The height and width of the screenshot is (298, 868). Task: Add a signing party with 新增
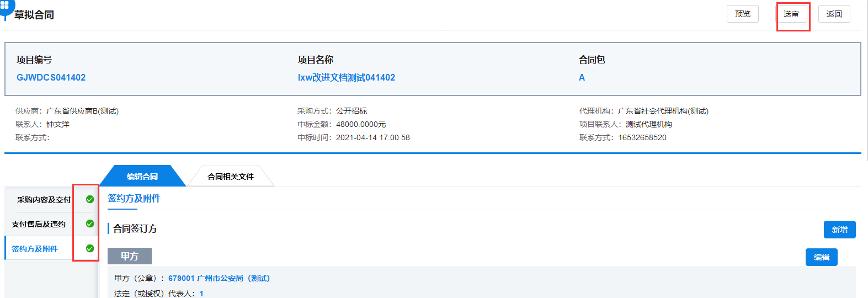(839, 230)
